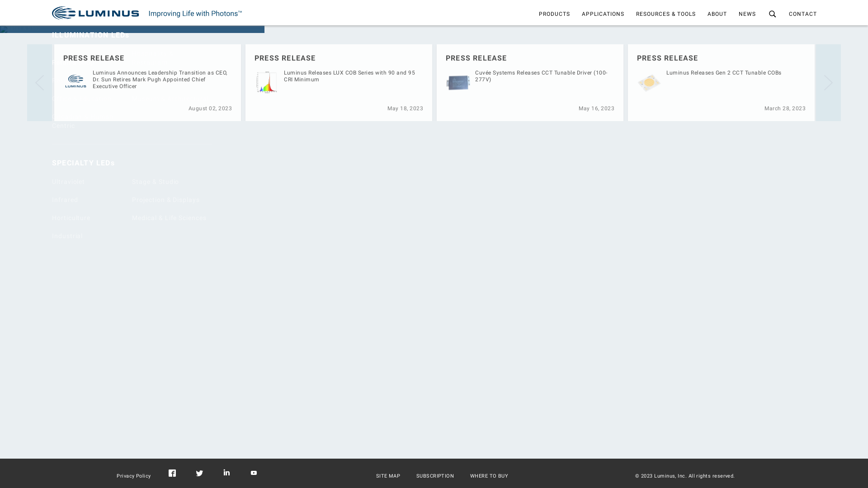Expand the Applications menu
This screenshot has height=488, width=868.
coord(603,14)
